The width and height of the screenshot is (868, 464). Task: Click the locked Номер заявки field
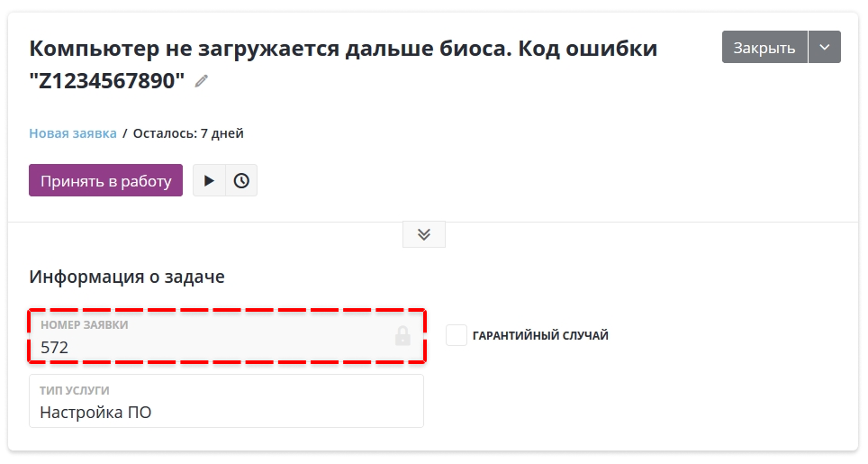coord(227,336)
